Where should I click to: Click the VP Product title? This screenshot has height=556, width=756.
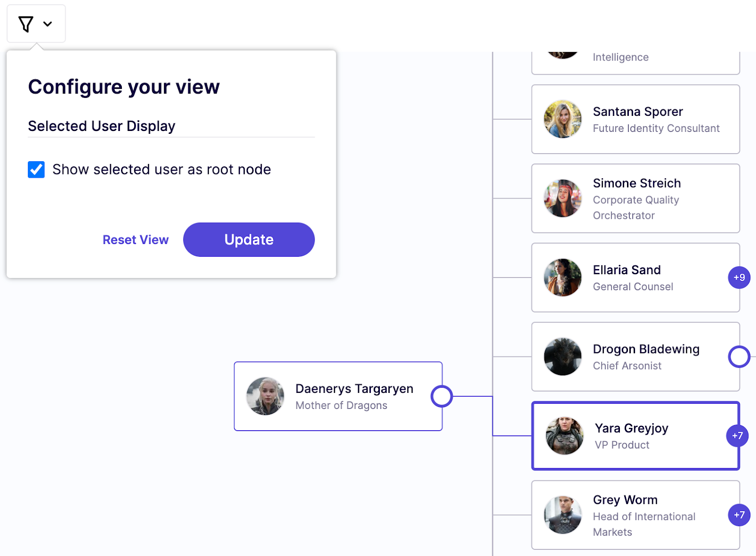(x=622, y=445)
